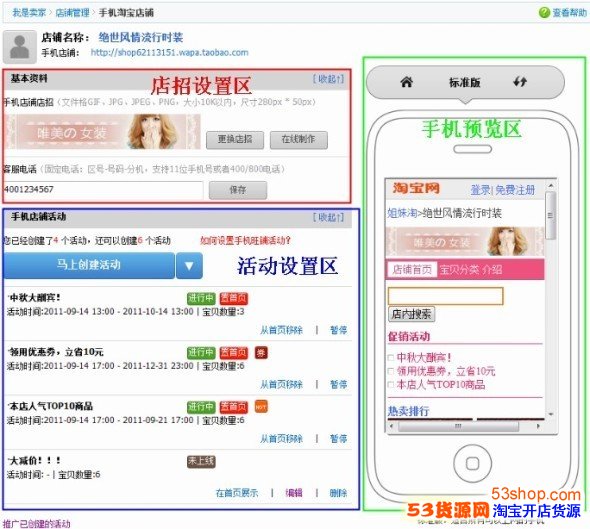
Task: Click 免费注册 link in phone preview
Action: [515, 190]
